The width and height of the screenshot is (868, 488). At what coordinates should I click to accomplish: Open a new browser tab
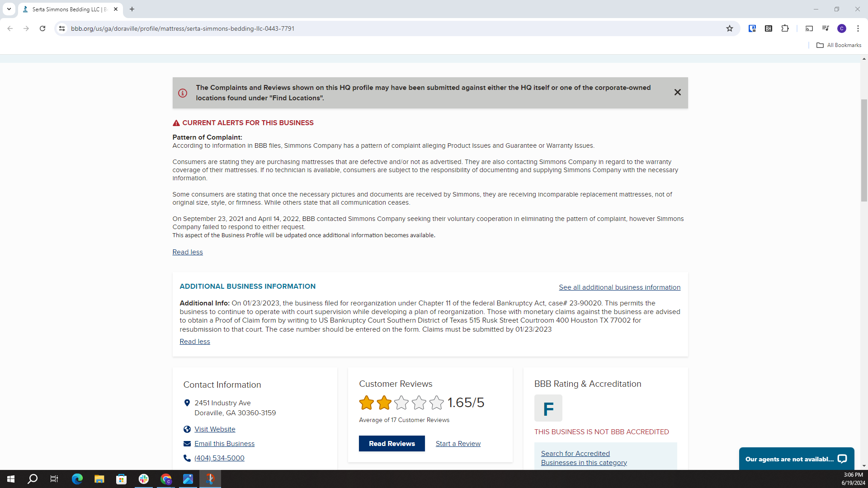(132, 9)
